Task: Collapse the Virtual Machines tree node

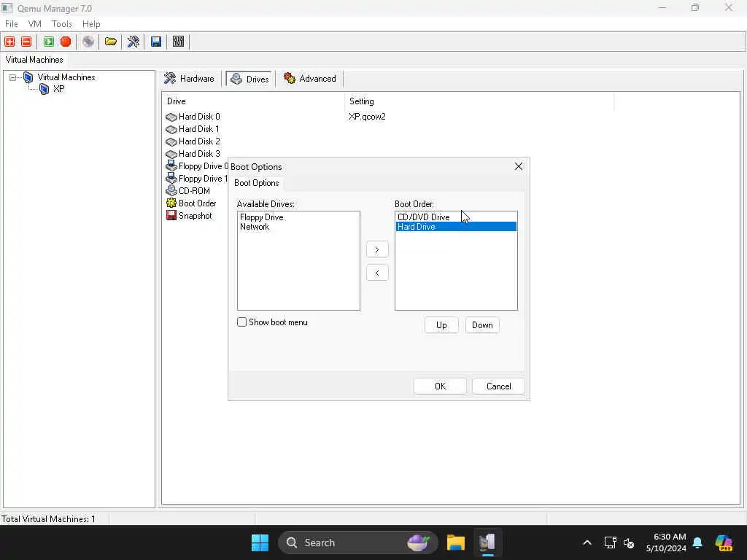Action: point(12,77)
